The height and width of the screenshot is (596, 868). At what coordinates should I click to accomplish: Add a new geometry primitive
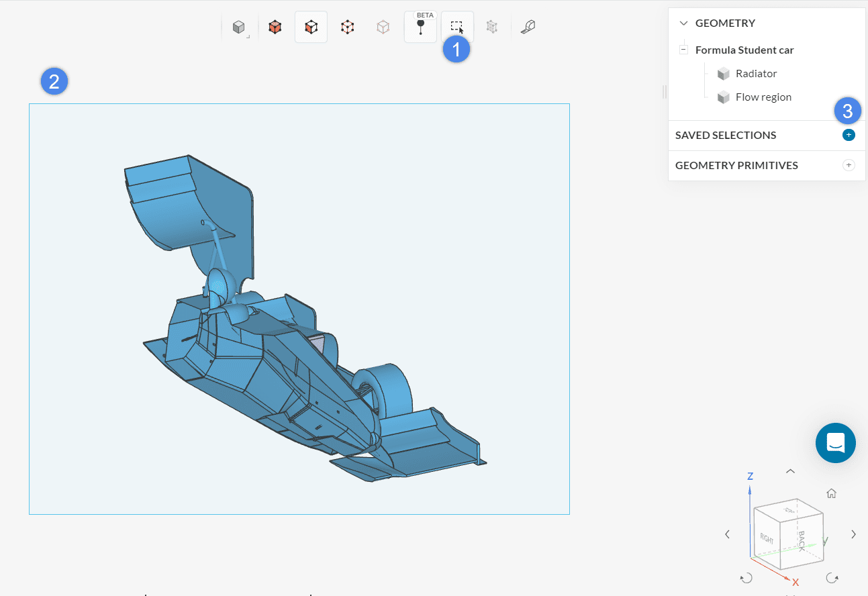(x=849, y=165)
